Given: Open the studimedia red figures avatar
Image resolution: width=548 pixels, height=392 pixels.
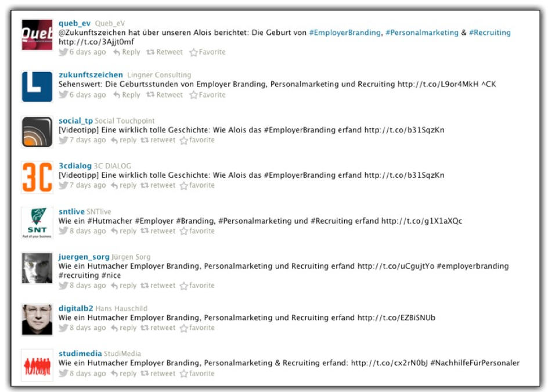Looking at the screenshot, I should (37, 365).
